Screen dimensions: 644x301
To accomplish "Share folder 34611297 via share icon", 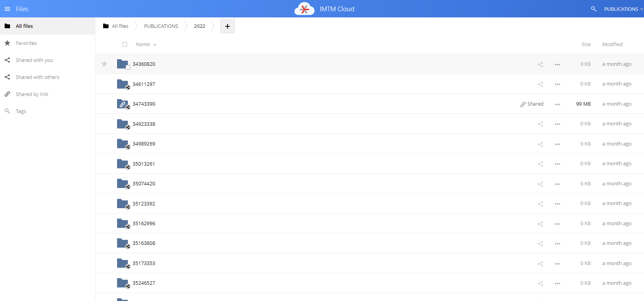I will (x=540, y=84).
